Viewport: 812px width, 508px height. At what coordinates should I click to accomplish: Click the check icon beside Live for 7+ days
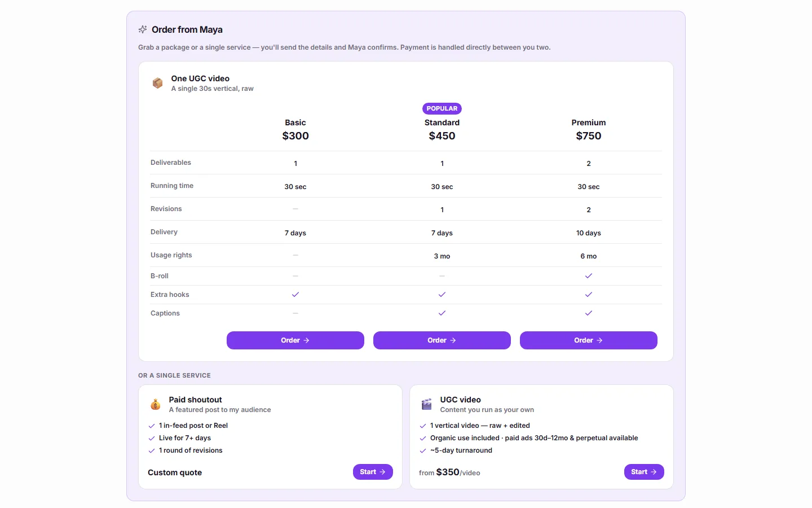point(152,439)
